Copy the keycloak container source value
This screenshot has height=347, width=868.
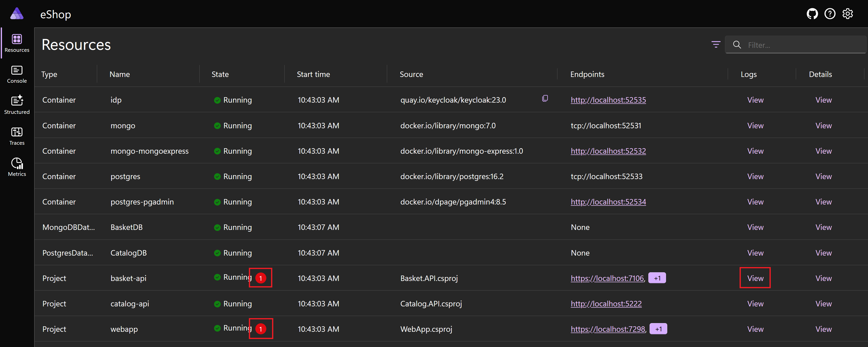(x=545, y=98)
